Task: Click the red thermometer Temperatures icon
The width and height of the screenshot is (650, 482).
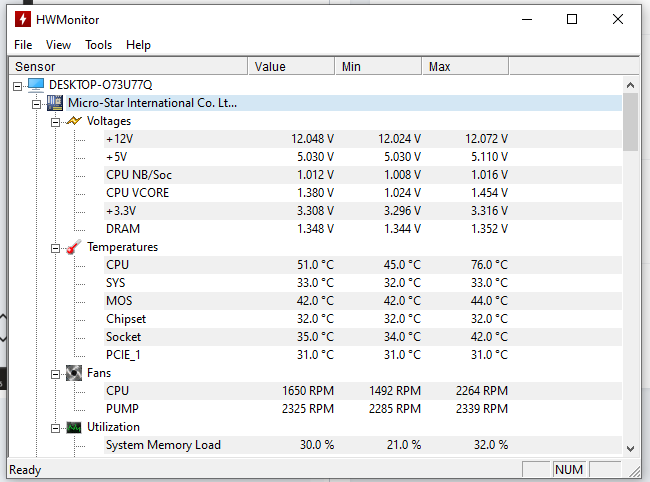Action: 74,247
